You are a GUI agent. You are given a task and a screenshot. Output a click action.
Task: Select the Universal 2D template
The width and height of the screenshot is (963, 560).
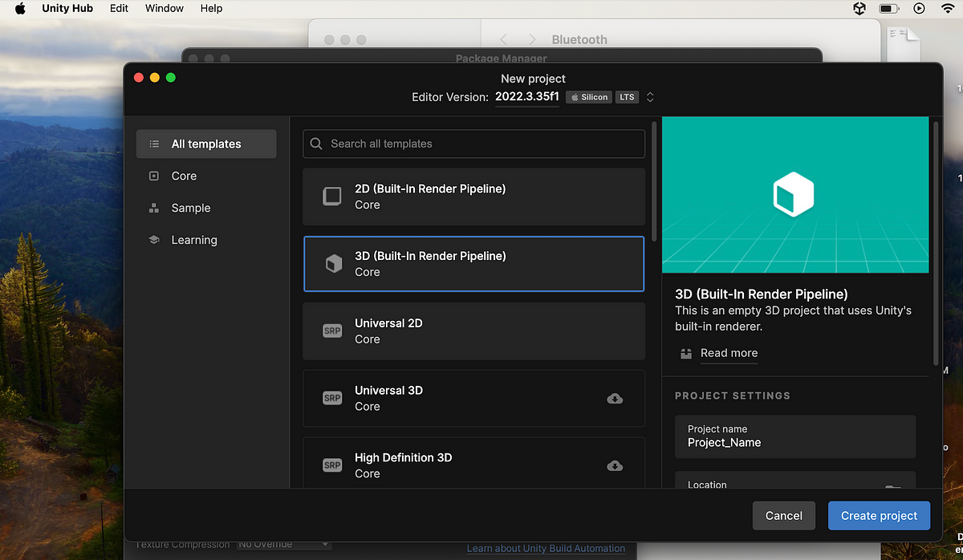pyautogui.click(x=473, y=331)
